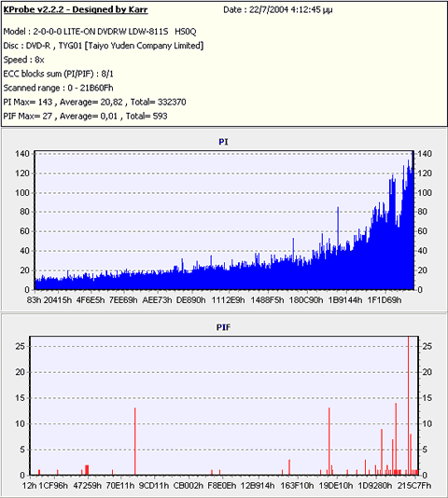The height and width of the screenshot is (498, 448).
Task: Click the Scanned range line
Action: pos(58,88)
